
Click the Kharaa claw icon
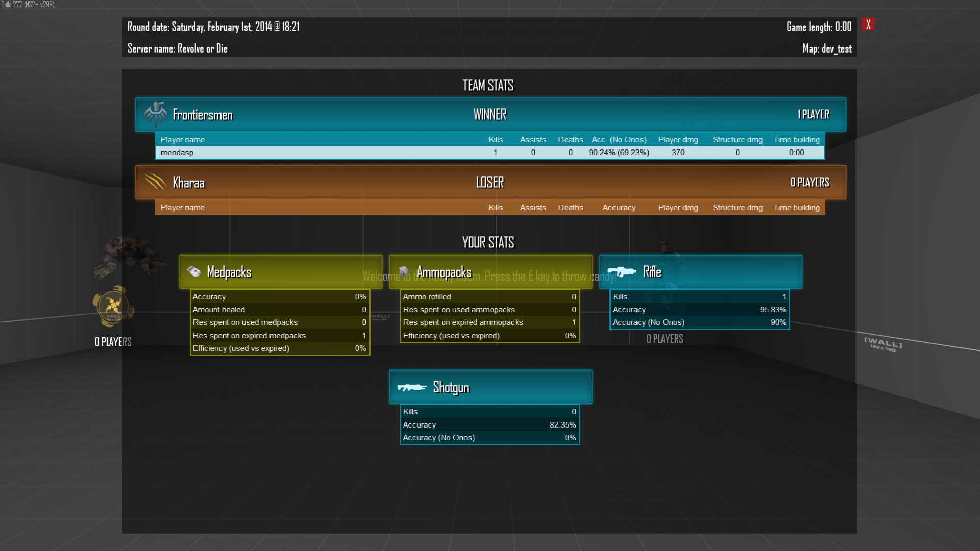[155, 182]
